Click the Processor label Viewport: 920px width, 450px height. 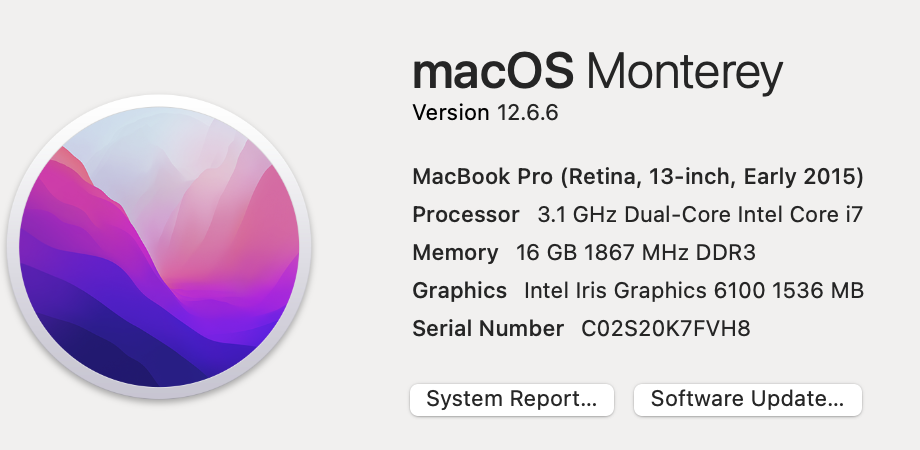click(x=466, y=215)
